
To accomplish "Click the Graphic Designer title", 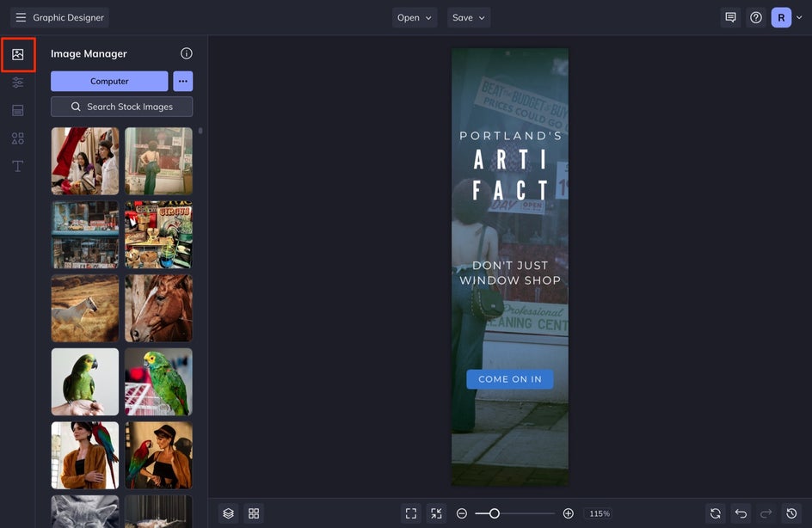I will pyautogui.click(x=68, y=17).
